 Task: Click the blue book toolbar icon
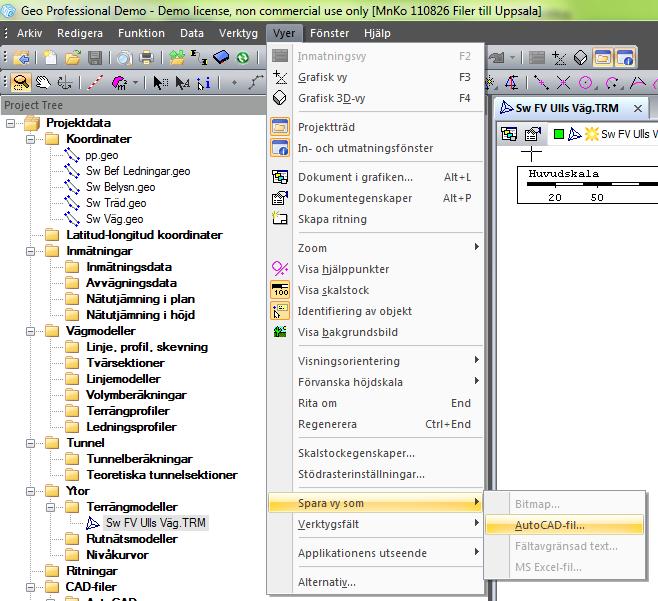(221, 57)
